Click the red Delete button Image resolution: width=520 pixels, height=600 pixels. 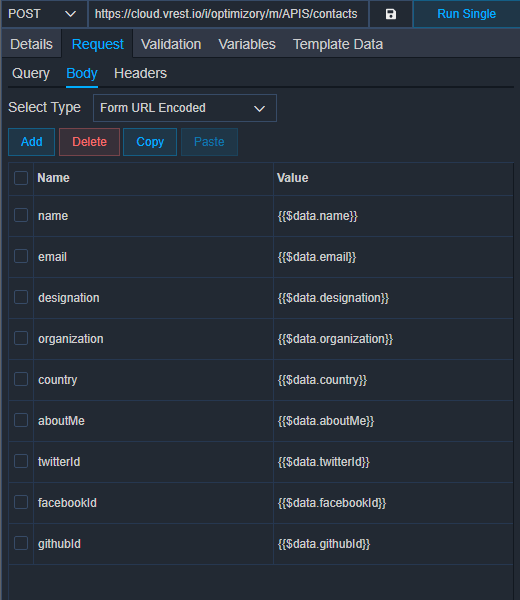90,142
